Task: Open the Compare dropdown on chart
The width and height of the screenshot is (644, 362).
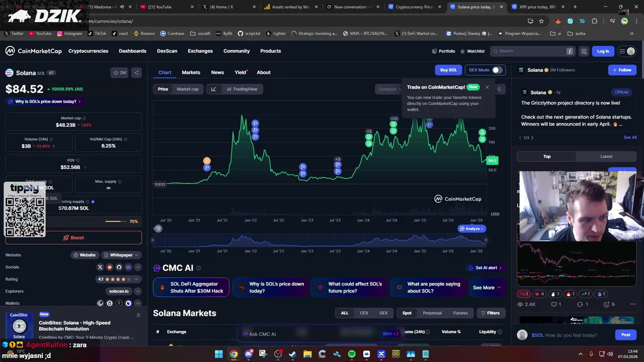Action: [x=389, y=89]
